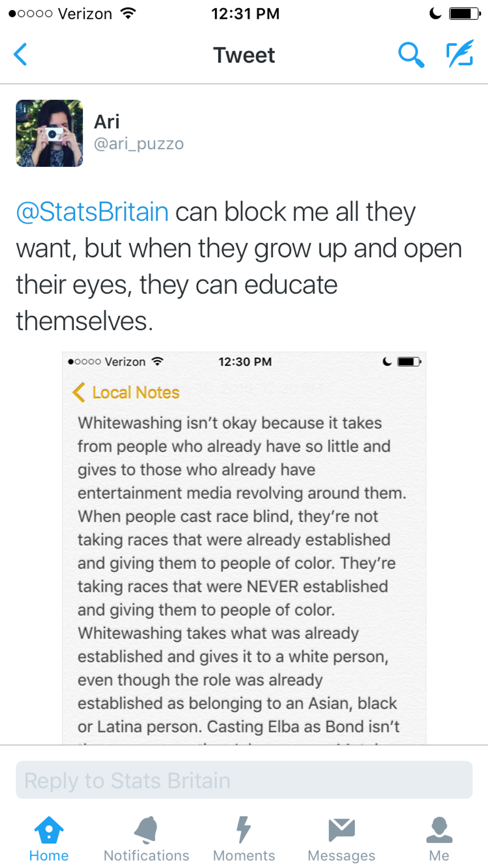Viewport: 488px width, 868px height.
Task: Tap the Wi-Fi icon in the status bar
Action: 128,13
